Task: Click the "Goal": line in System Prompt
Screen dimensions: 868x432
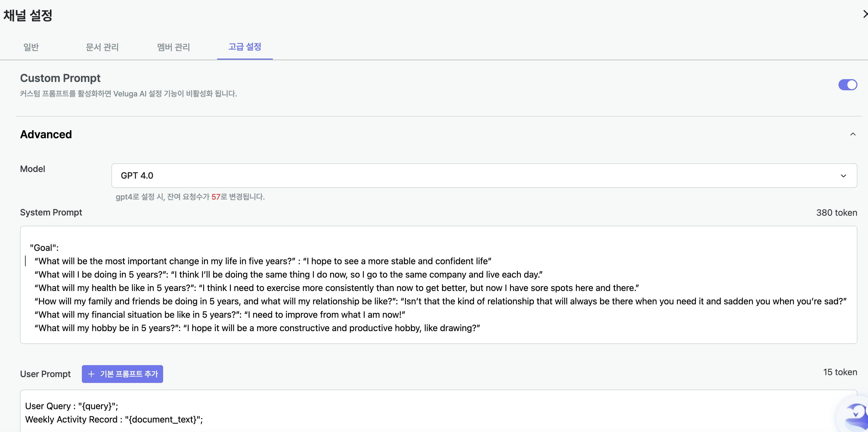Action: pos(44,248)
